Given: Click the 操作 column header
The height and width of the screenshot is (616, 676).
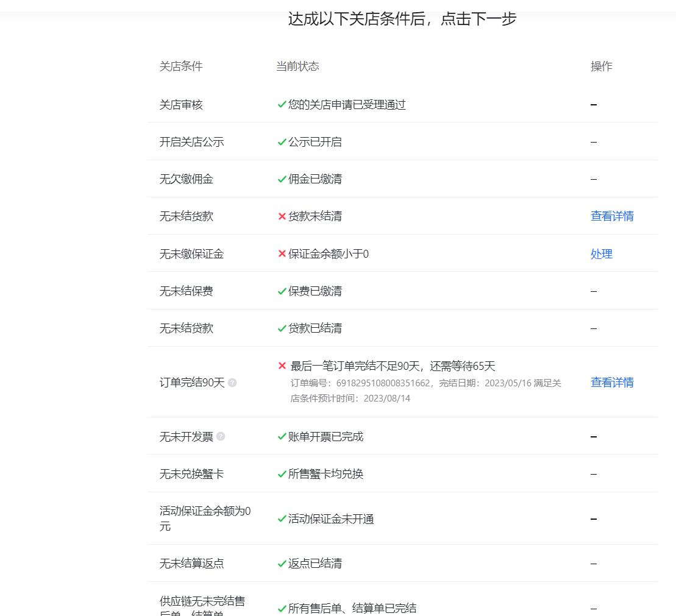Looking at the screenshot, I should point(602,66).
